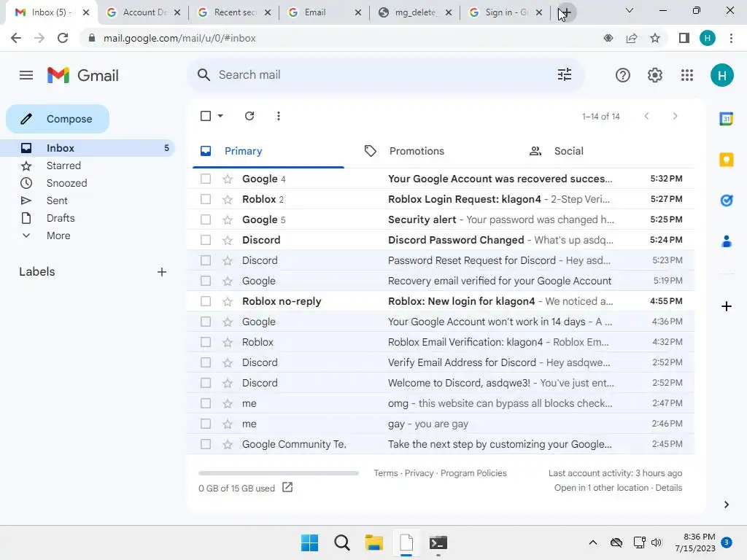This screenshot has width=747, height=560.
Task: Open Chrome three-dot menu
Action: [731, 38]
